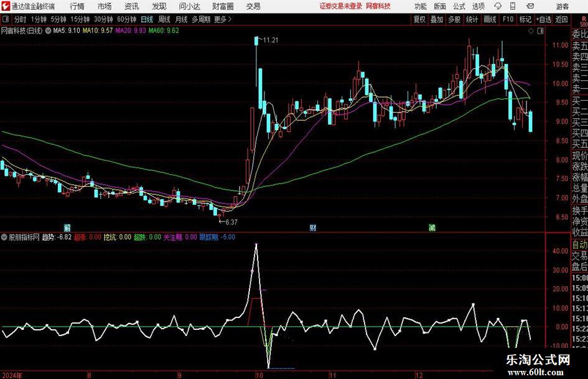Open the 多周期 multi-period view
Viewport: 588px width, 379px height.
201,19
